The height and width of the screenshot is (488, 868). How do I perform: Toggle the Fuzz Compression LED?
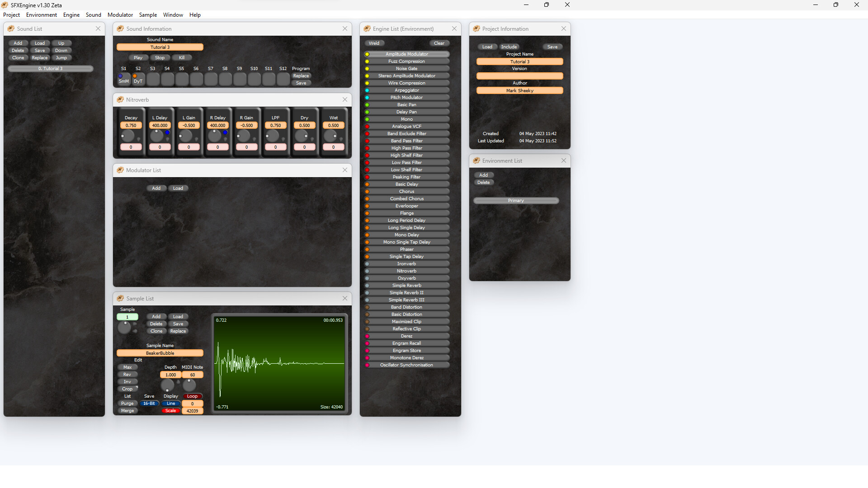click(x=366, y=61)
